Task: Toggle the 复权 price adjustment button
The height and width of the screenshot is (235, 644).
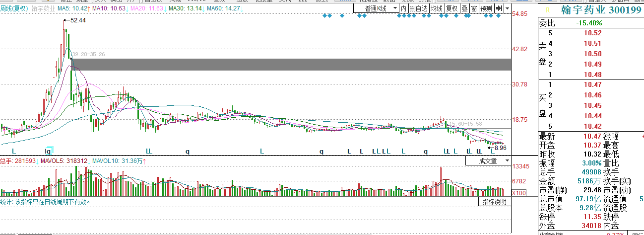Action: point(451,8)
